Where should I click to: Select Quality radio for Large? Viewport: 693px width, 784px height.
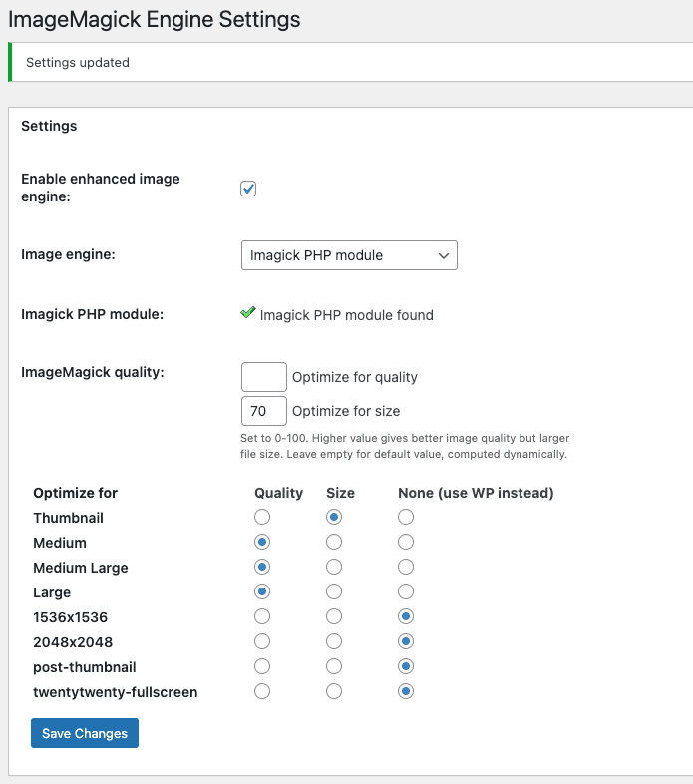click(262, 591)
